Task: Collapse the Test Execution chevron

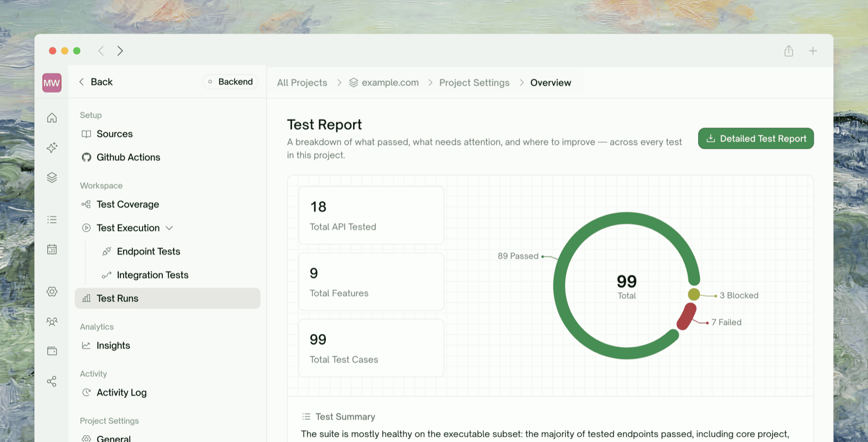Action: tap(169, 228)
